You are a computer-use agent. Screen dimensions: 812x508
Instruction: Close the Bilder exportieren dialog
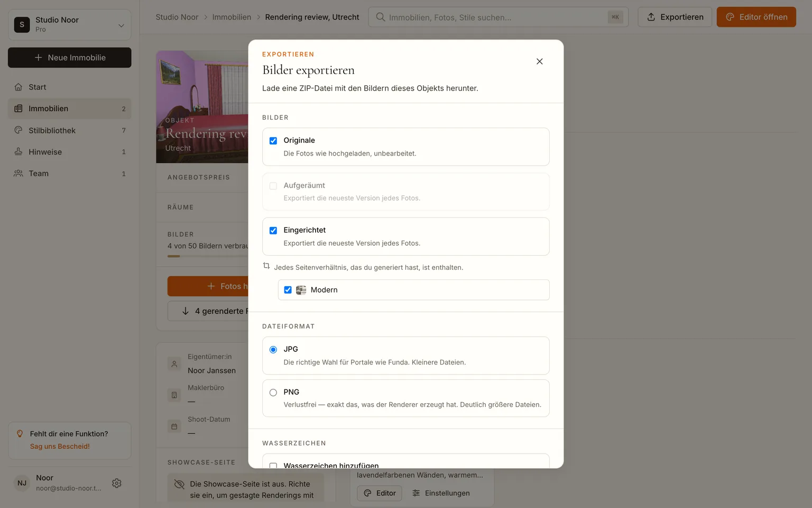[x=539, y=61]
